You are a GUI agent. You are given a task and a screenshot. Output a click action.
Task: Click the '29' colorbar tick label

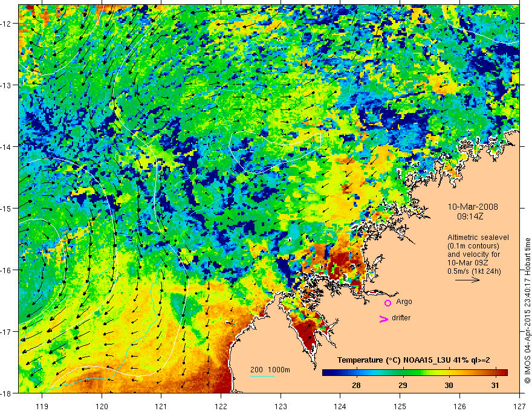click(x=403, y=385)
